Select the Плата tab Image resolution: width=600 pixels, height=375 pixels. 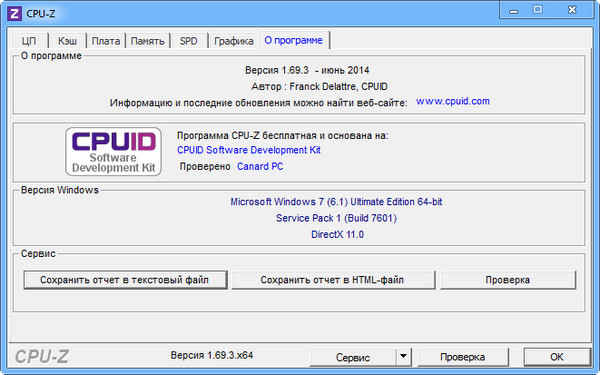click(106, 41)
